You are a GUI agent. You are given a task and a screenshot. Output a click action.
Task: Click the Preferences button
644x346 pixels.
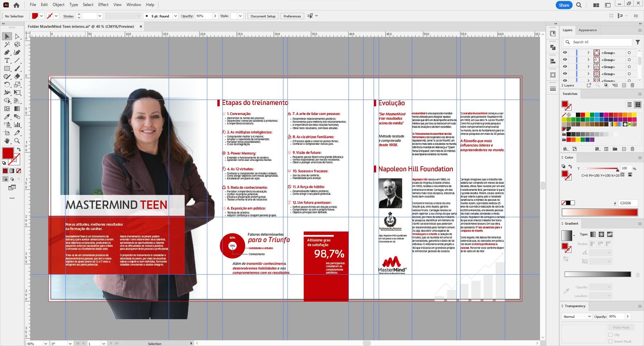tap(292, 16)
